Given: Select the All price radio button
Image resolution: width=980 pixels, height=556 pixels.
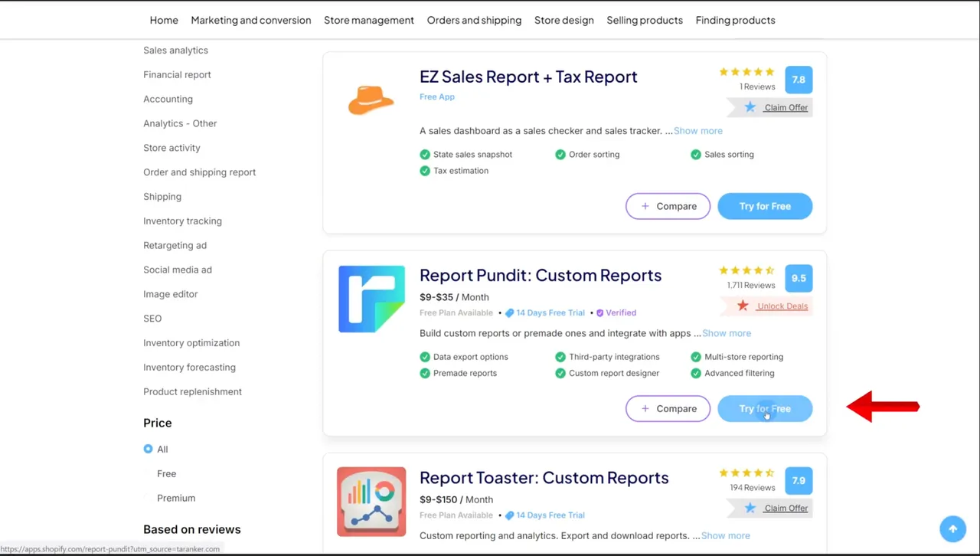Looking at the screenshot, I should coord(148,449).
